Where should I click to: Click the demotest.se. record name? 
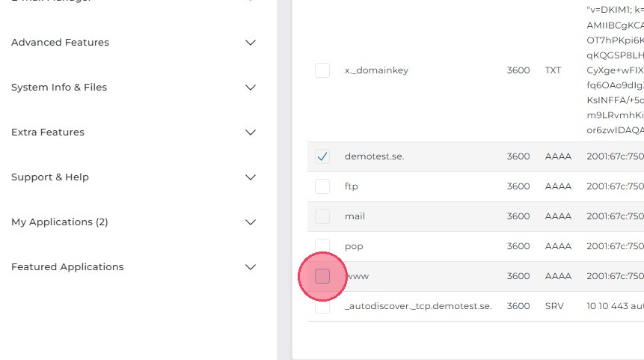pyautogui.click(x=375, y=156)
